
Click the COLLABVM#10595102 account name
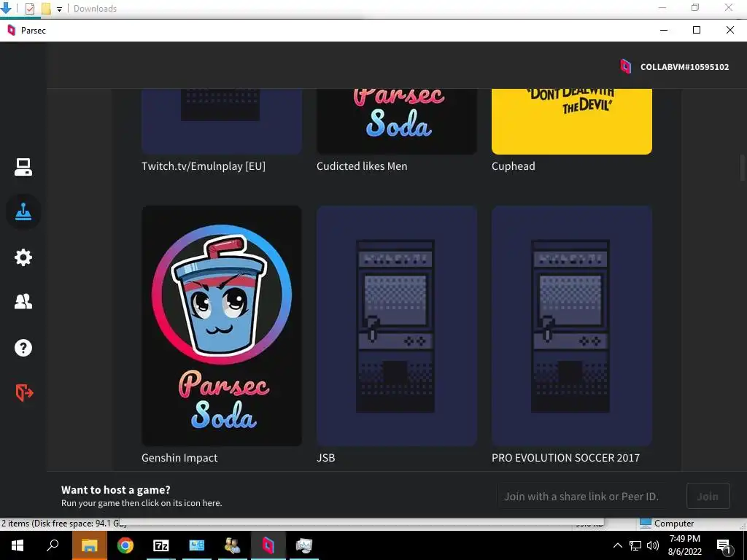pyautogui.click(x=684, y=67)
